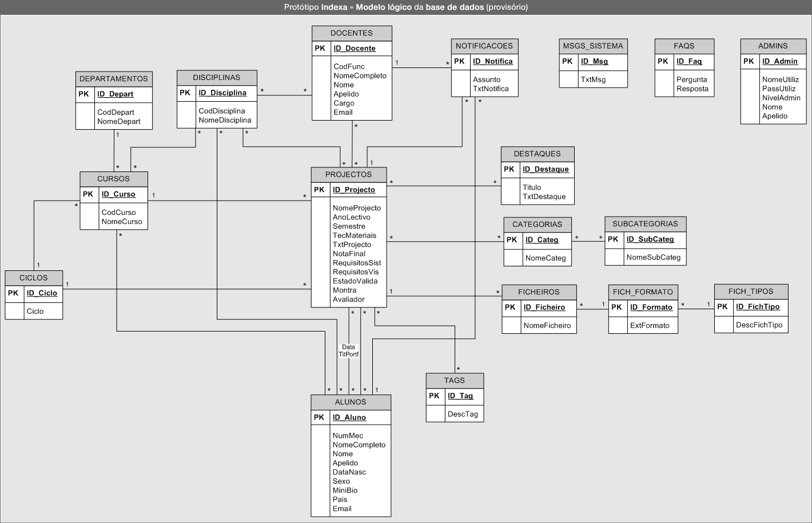Select the ALUNOS entity header
The image size is (812, 523).
coord(351,402)
